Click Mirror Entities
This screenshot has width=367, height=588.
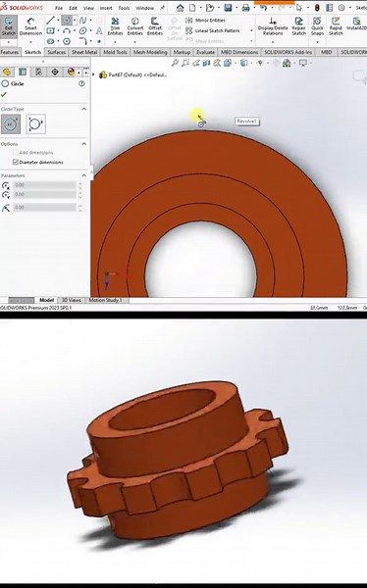pos(206,21)
